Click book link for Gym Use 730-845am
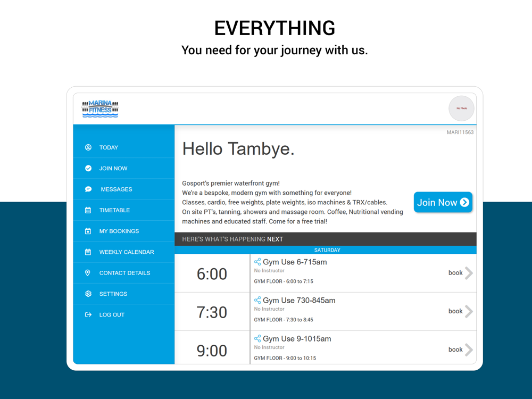Screen dimensions: 532x399 pyautogui.click(x=455, y=311)
